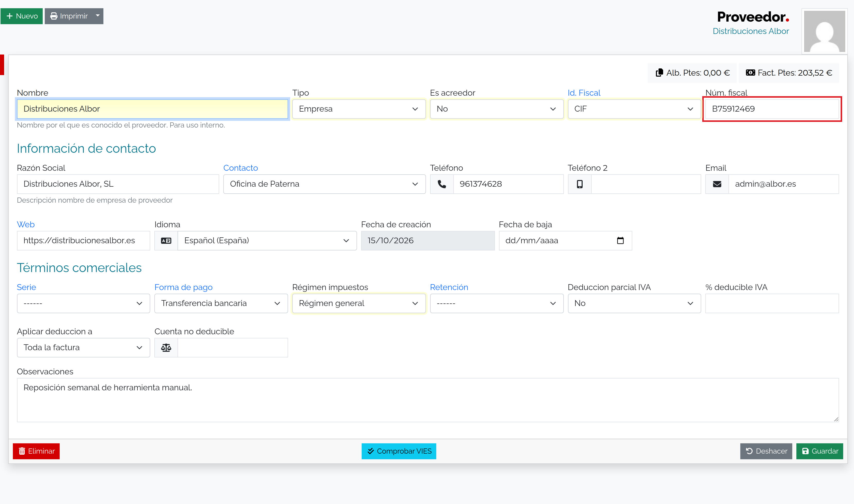Open the Es acreedor dropdown
854x504 pixels.
[x=497, y=109]
